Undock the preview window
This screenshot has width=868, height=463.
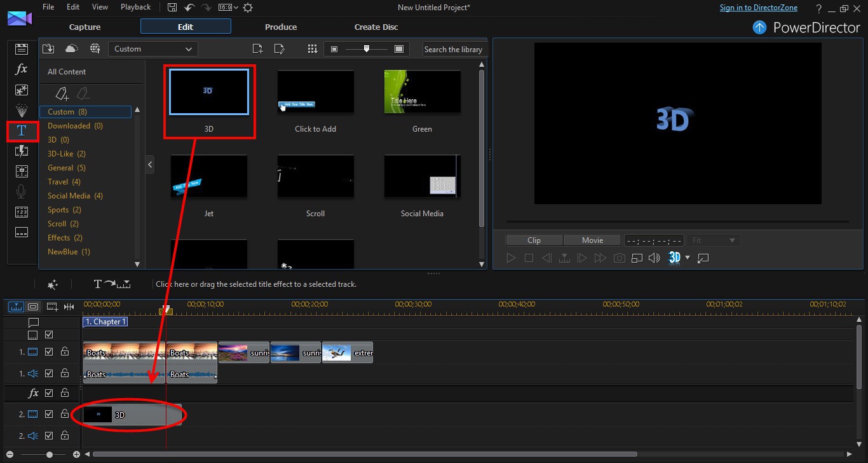pyautogui.click(x=703, y=258)
